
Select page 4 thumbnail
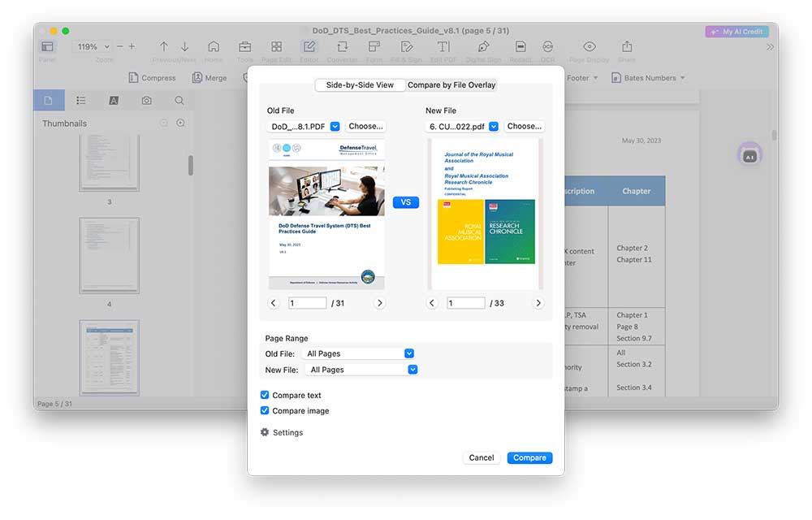tap(110, 256)
